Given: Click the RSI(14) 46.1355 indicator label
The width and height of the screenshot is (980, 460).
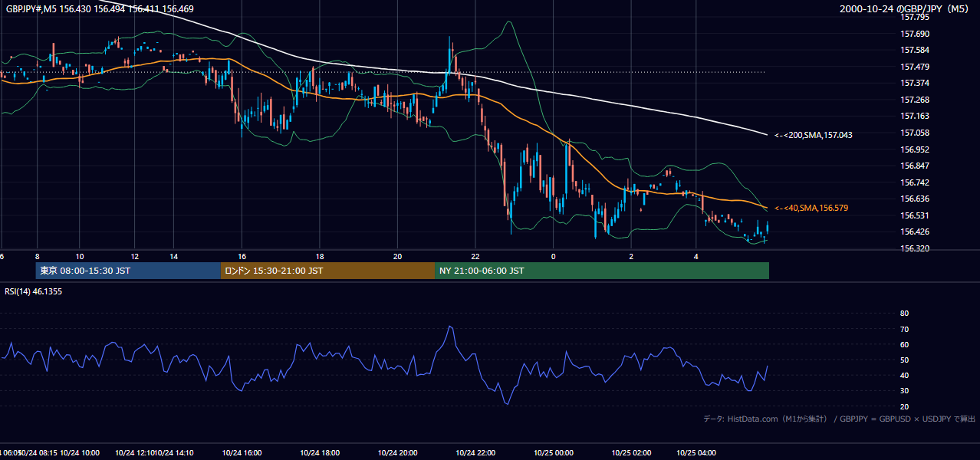Looking at the screenshot, I should [x=34, y=291].
